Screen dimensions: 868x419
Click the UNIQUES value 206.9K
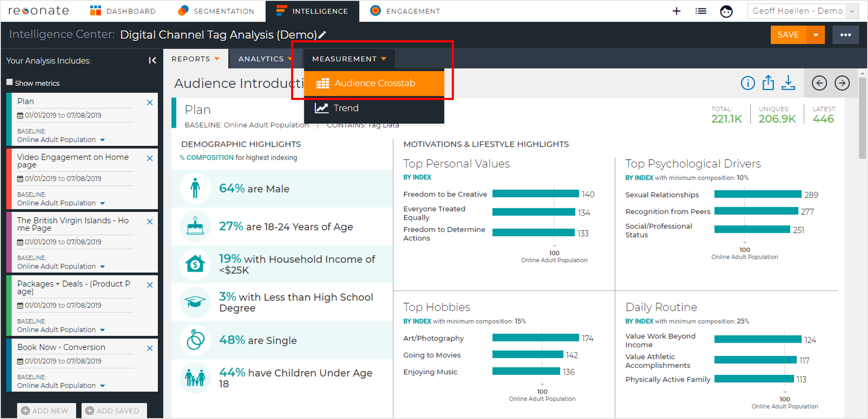pos(777,119)
